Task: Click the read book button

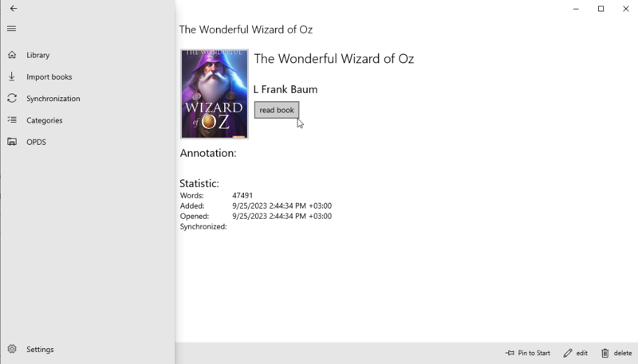Action: coord(277,110)
